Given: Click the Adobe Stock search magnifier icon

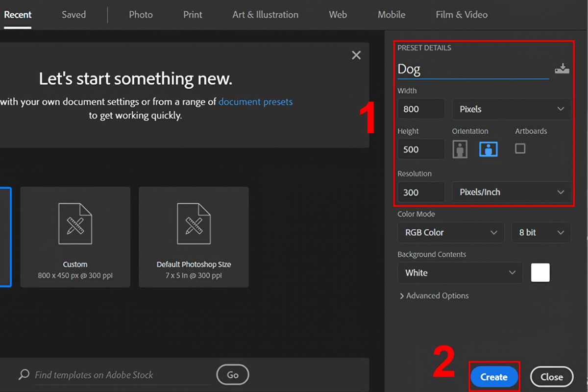Looking at the screenshot, I should click(x=24, y=375).
